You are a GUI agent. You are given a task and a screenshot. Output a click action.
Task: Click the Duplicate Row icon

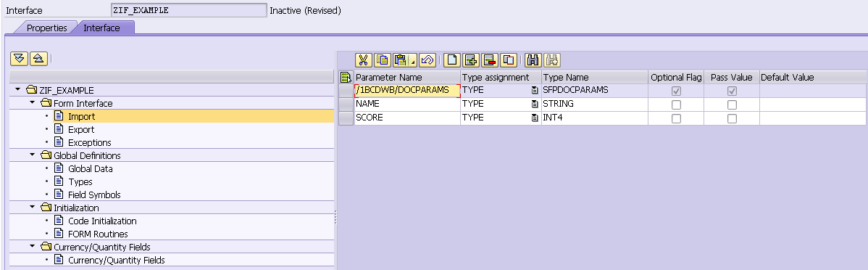point(509,60)
